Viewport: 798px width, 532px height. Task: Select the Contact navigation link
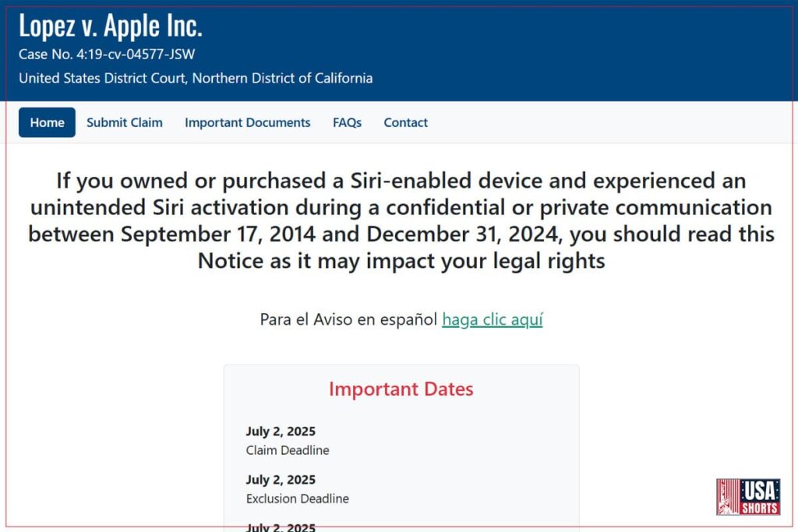point(405,122)
